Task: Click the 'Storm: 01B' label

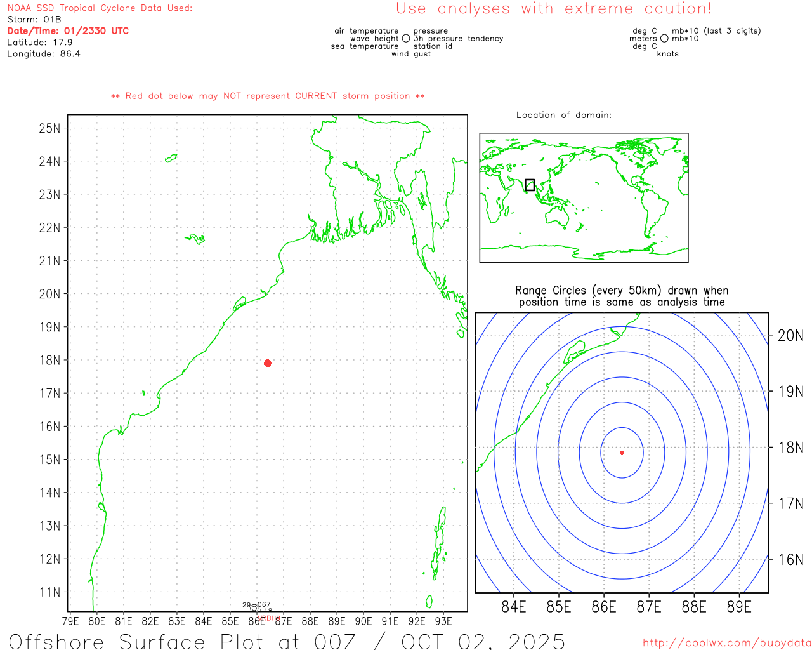Action: tap(34, 19)
